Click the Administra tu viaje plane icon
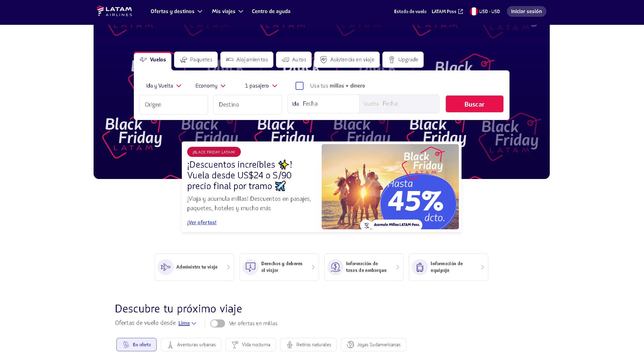644x362 pixels. pyautogui.click(x=166, y=267)
